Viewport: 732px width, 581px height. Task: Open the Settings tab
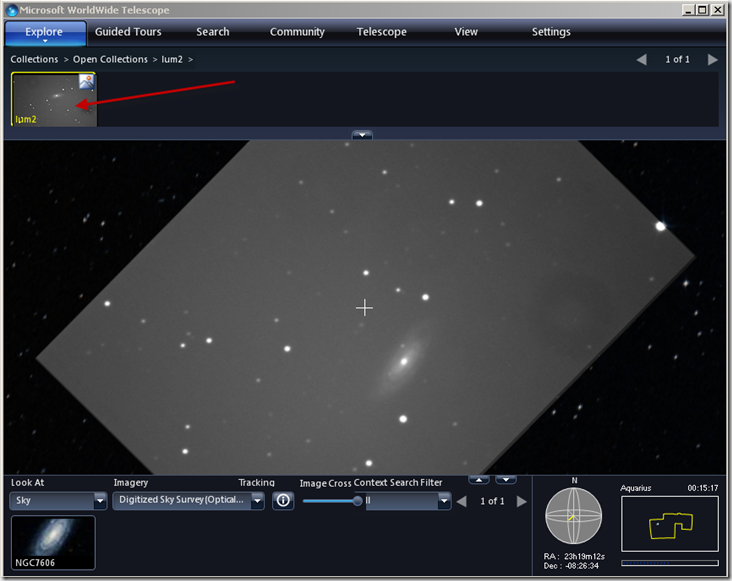pos(551,32)
